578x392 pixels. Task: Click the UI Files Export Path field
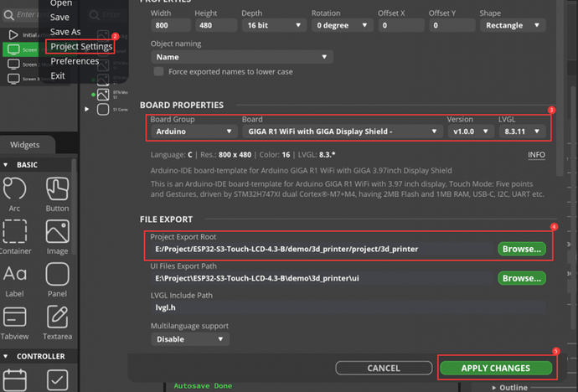pyautogui.click(x=323, y=279)
